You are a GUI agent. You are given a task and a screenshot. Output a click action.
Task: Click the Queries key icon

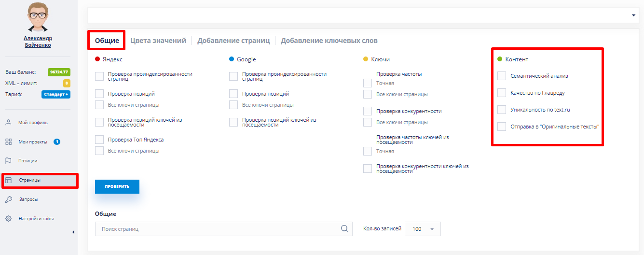(8, 199)
